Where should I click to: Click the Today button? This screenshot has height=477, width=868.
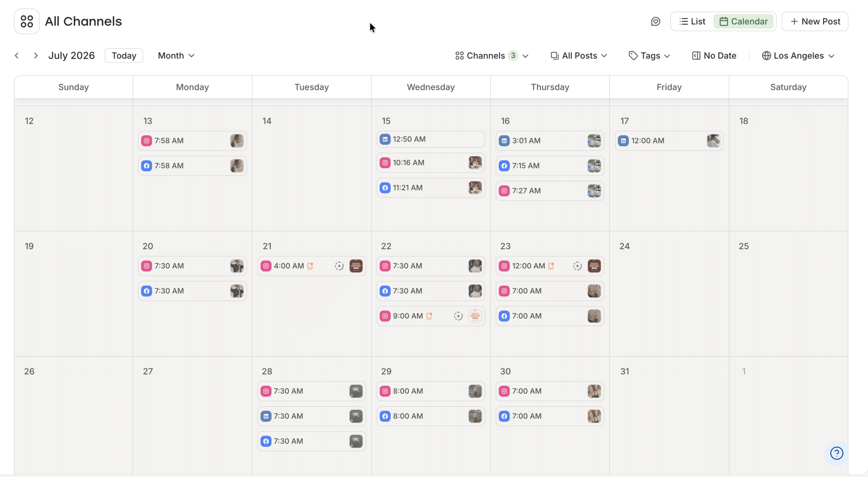point(124,56)
